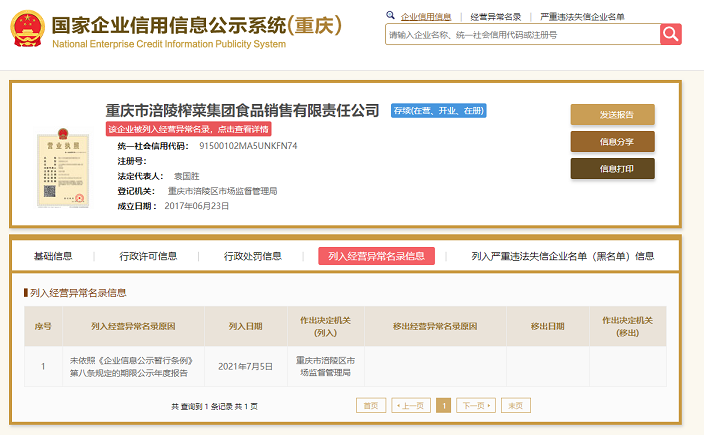Select the 企业信用信息 search category

(426, 17)
